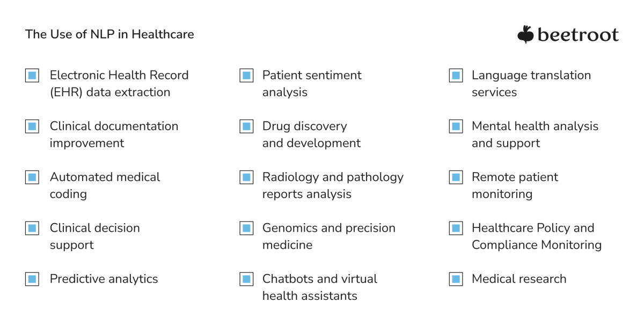Screen dimensions: 644x325
Task: Toggle the Chatbots and virtual assistants checkbox
Action: click(x=246, y=279)
